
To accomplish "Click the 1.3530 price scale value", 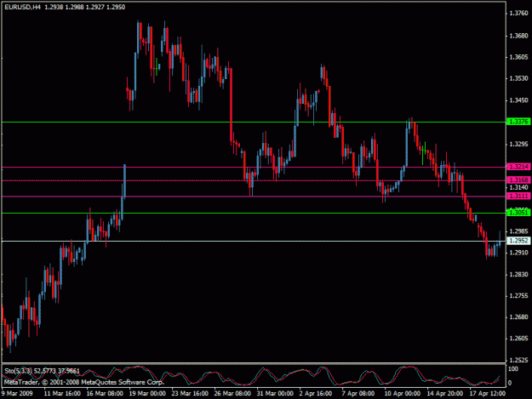I will click(518, 78).
